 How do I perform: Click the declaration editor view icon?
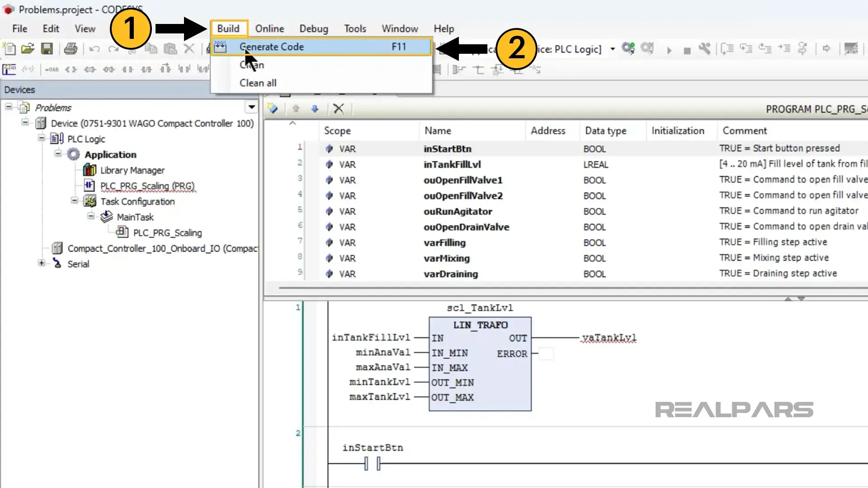(273, 108)
